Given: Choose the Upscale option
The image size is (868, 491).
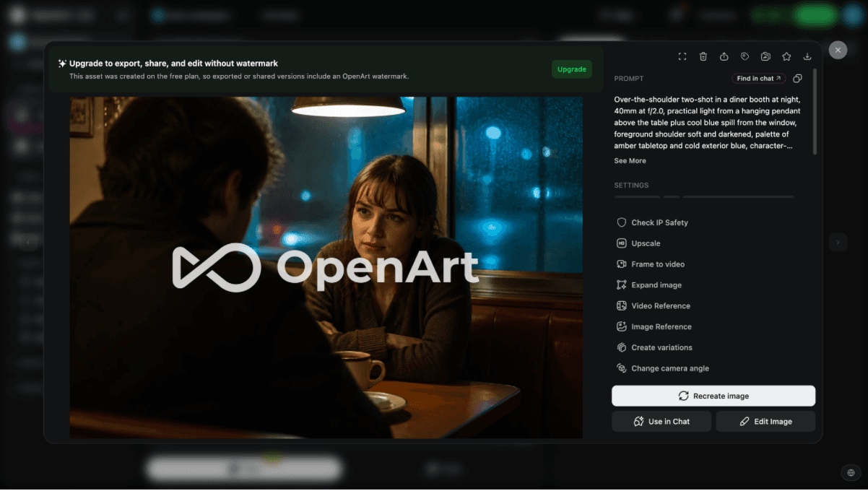Looking at the screenshot, I should click(x=638, y=243).
